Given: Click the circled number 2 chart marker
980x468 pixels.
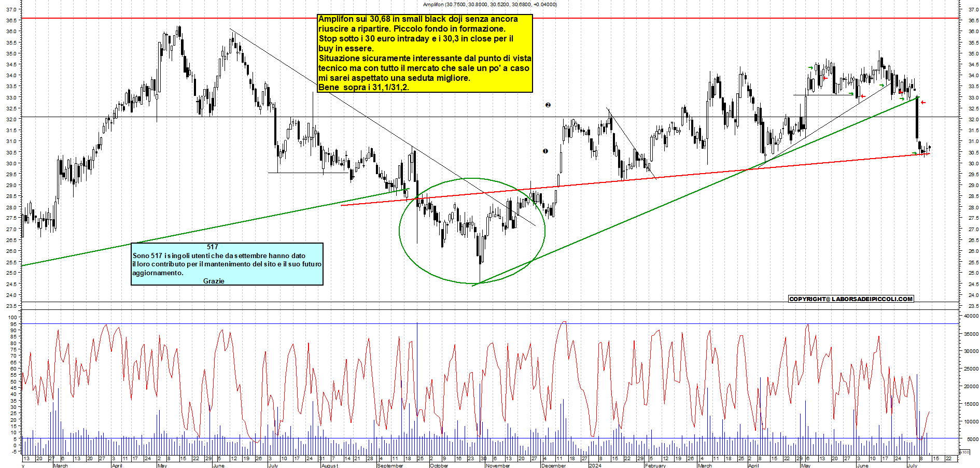Looking at the screenshot, I should pos(548,105).
